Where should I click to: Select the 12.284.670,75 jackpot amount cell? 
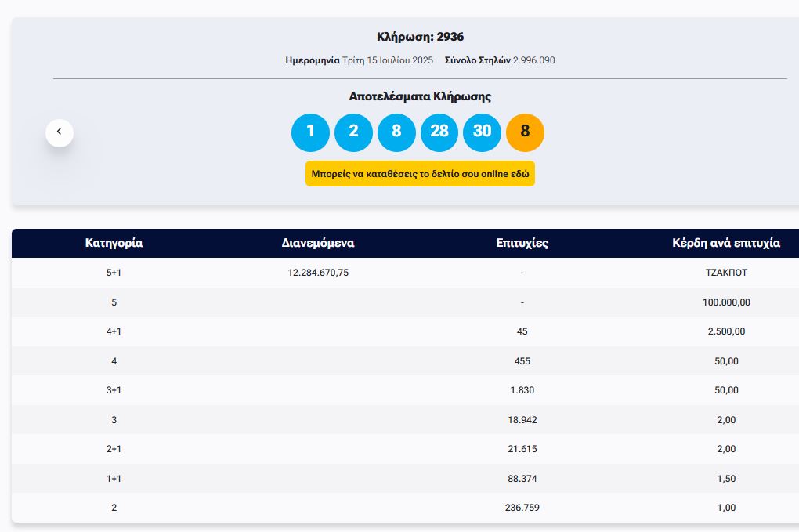318,273
